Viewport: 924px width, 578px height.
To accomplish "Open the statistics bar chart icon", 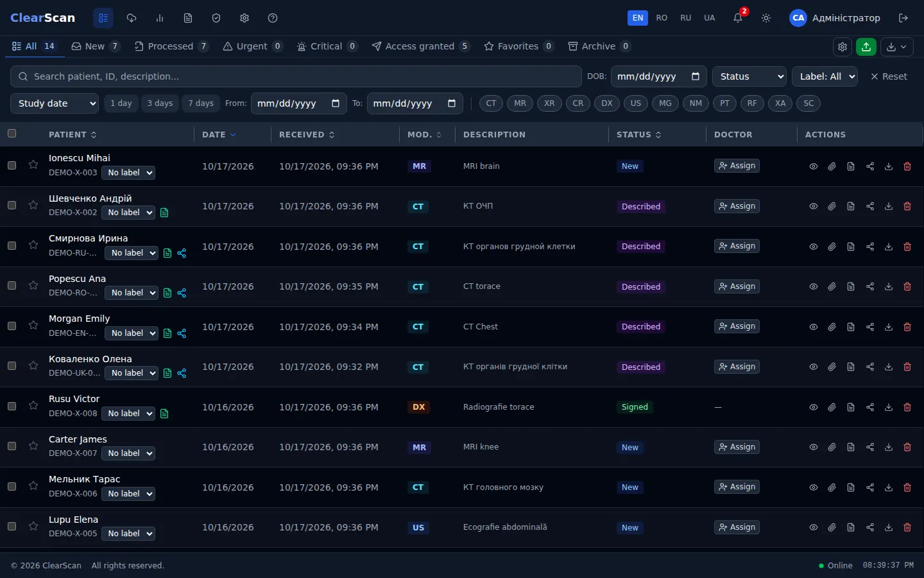I will (x=160, y=18).
